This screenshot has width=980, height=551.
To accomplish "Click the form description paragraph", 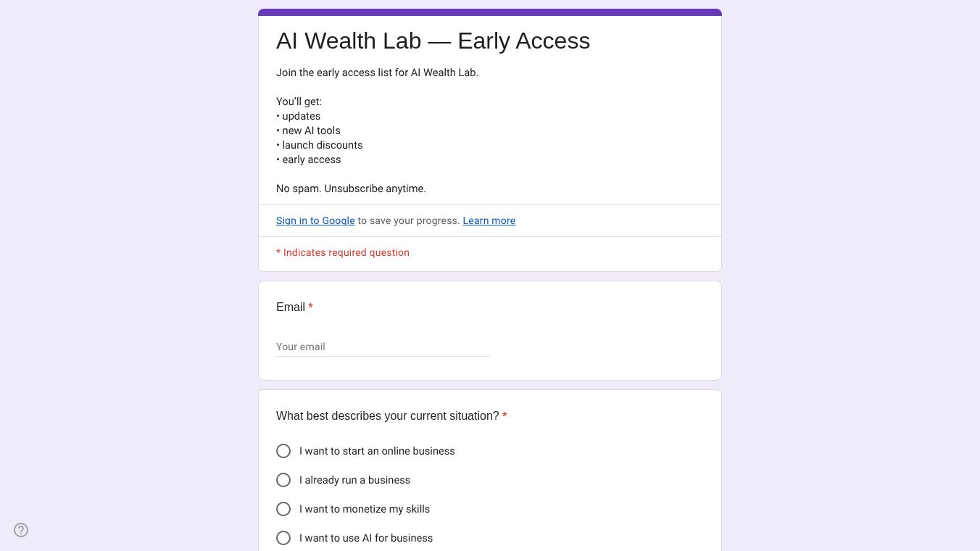I will tap(377, 72).
